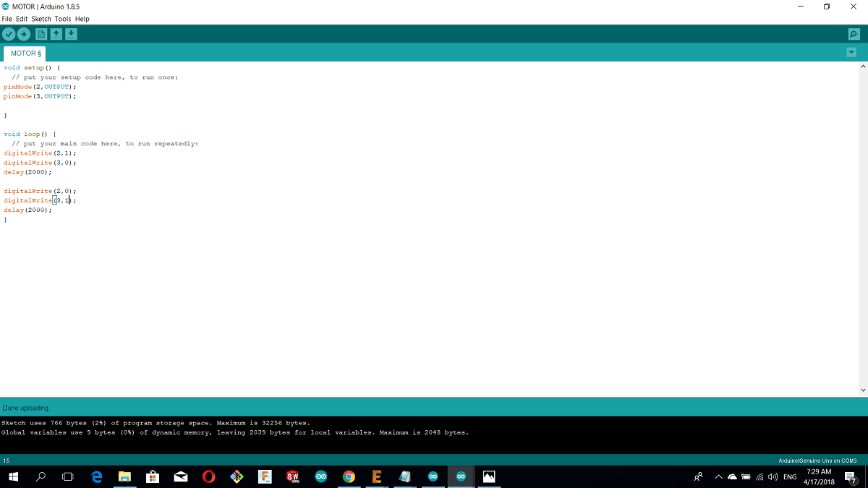The width and height of the screenshot is (868, 488).
Task: Click the OneDrive cloud tray icon
Action: click(x=732, y=476)
